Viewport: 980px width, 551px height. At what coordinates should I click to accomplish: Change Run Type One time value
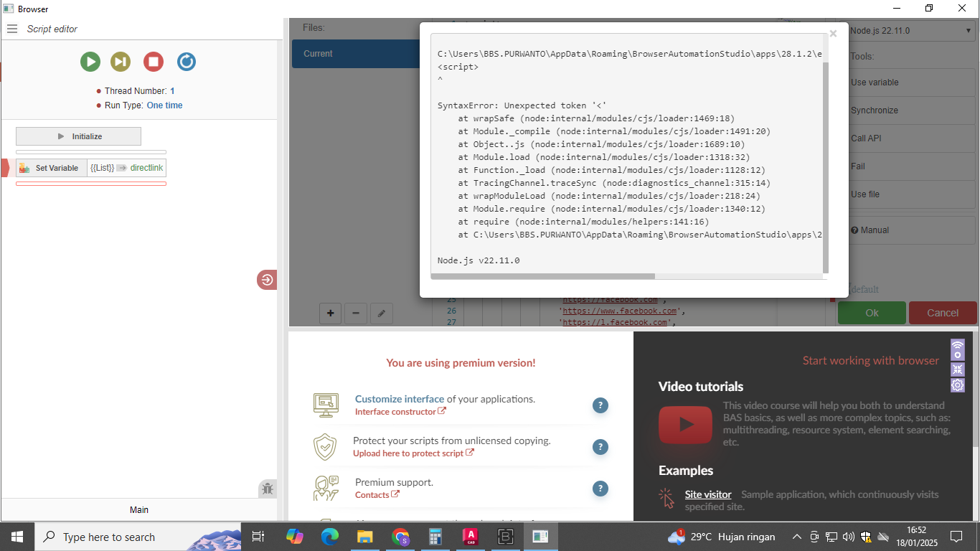pyautogui.click(x=164, y=105)
